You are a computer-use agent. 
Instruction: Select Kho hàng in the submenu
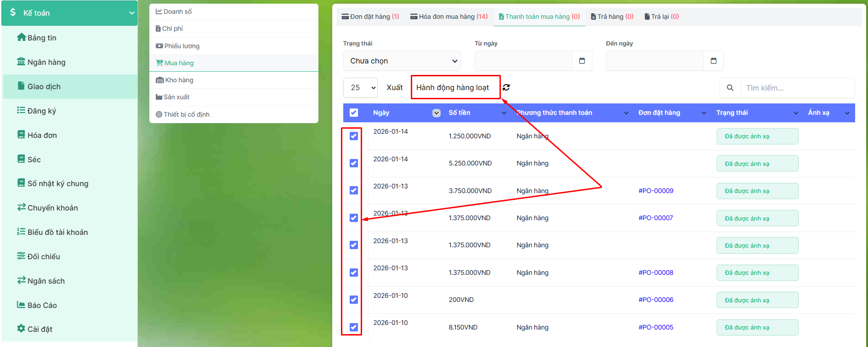click(179, 80)
